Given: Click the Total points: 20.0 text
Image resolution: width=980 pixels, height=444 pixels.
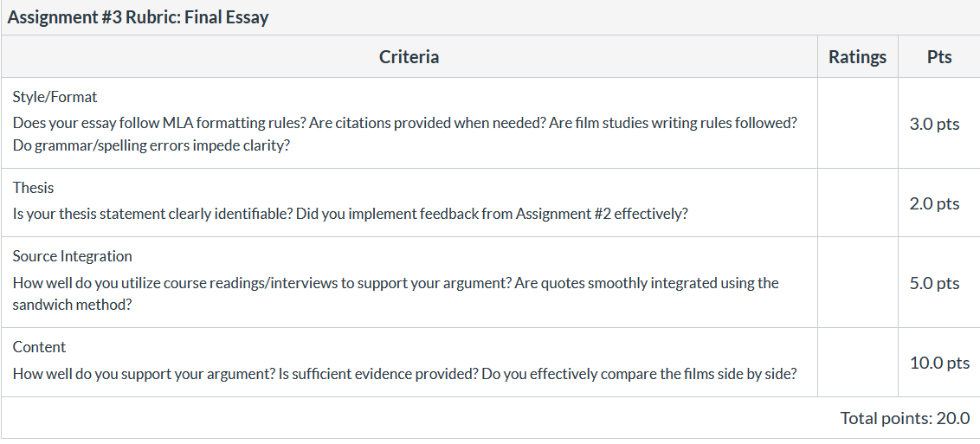Looking at the screenshot, I should 905,418.
